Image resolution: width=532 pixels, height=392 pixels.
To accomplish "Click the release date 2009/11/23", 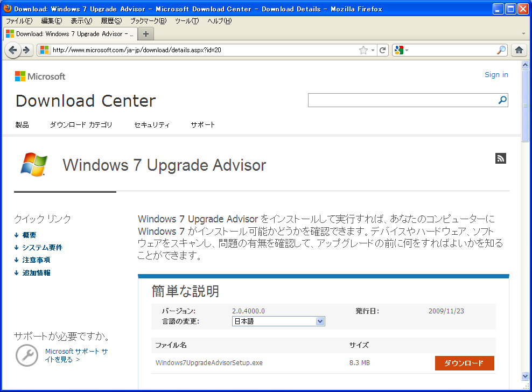I will (446, 311).
